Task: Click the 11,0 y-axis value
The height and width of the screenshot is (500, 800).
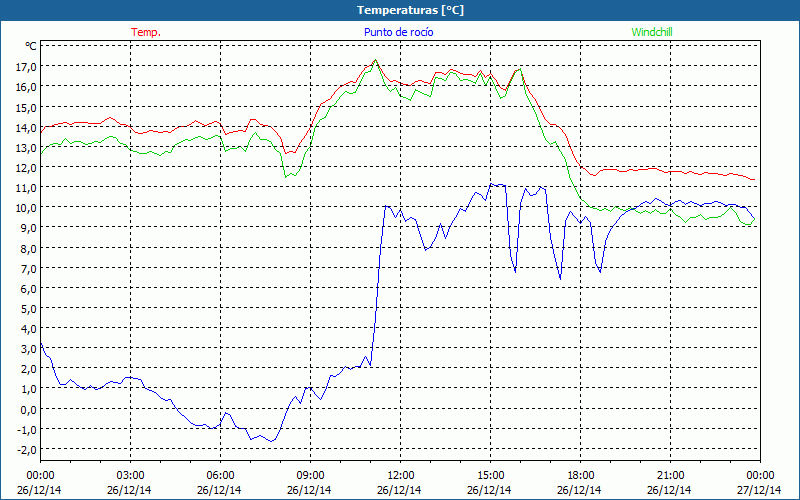Action: coord(27,187)
